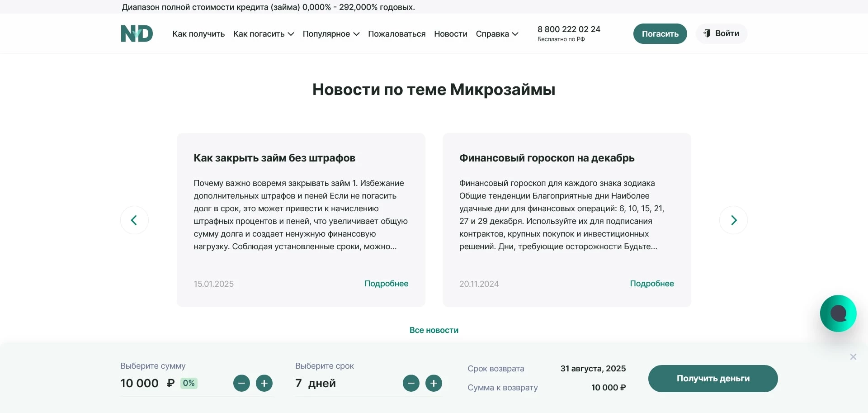The height and width of the screenshot is (413, 868).
Task: Open Все новости link
Action: [x=434, y=330]
